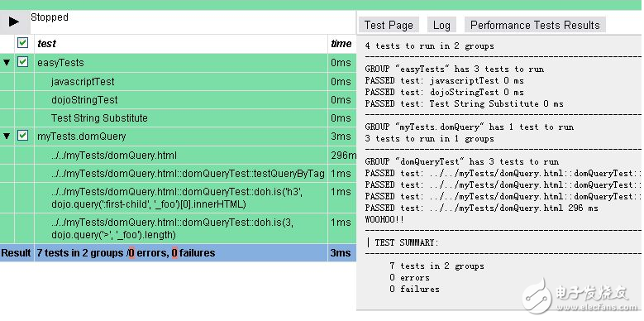Viewport: 644px width, 321px height.
Task: Uncheck the myTests.domQuery group checkbox
Action: click(x=22, y=136)
